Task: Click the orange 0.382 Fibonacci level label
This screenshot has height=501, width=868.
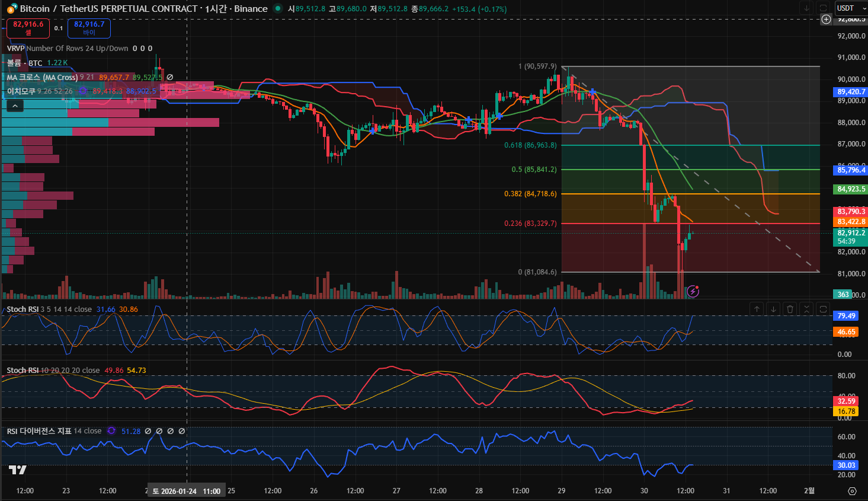Action: pyautogui.click(x=530, y=194)
